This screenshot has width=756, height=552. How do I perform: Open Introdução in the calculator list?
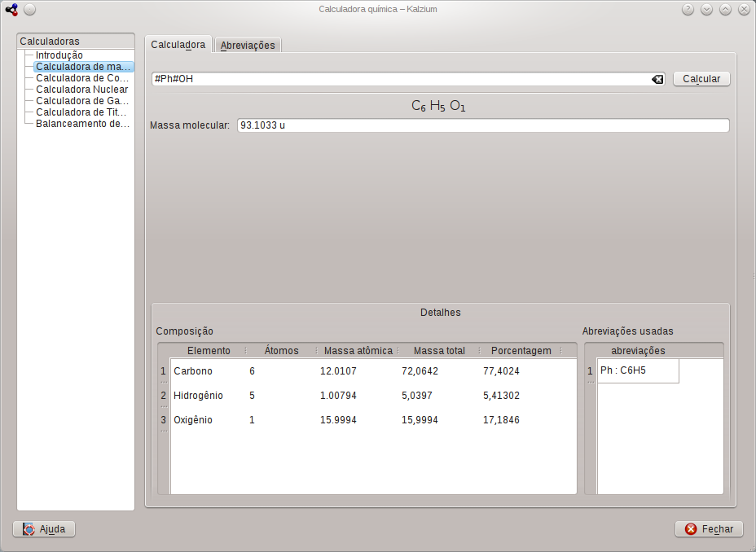point(59,55)
